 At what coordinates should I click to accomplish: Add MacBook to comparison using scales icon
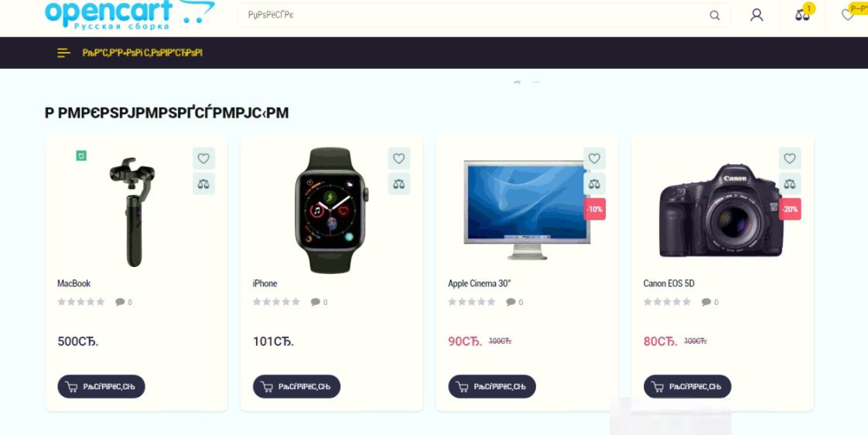(203, 184)
